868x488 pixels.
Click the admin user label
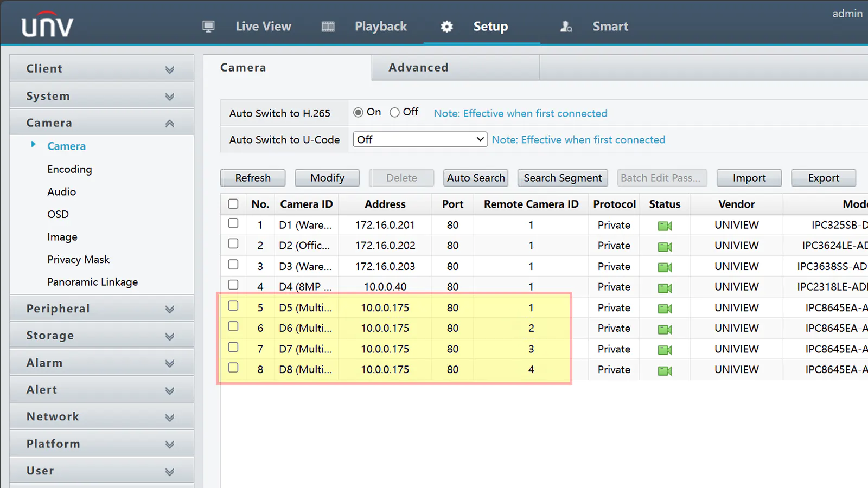click(x=847, y=14)
